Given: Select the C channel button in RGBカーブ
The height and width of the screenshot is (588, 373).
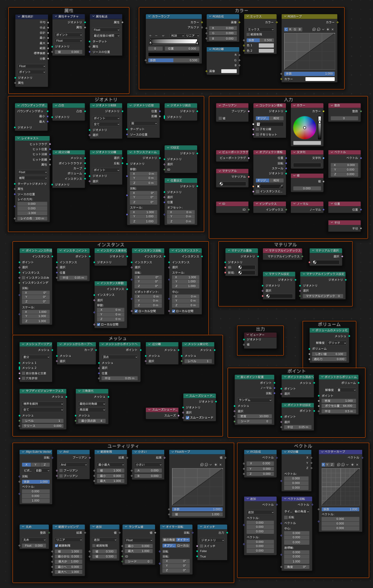Looking at the screenshot, I should click(x=286, y=29).
